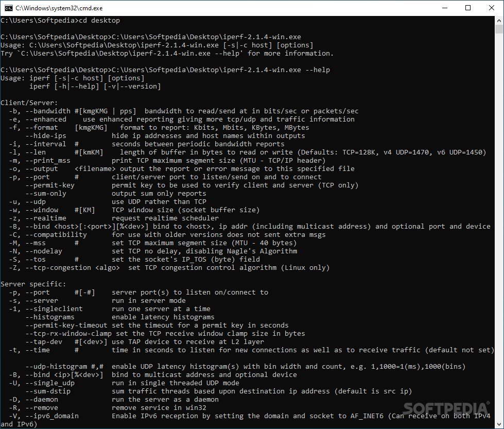The image size is (504, 429).
Task: Click the '-l, --len' option line
Action: [248, 152]
